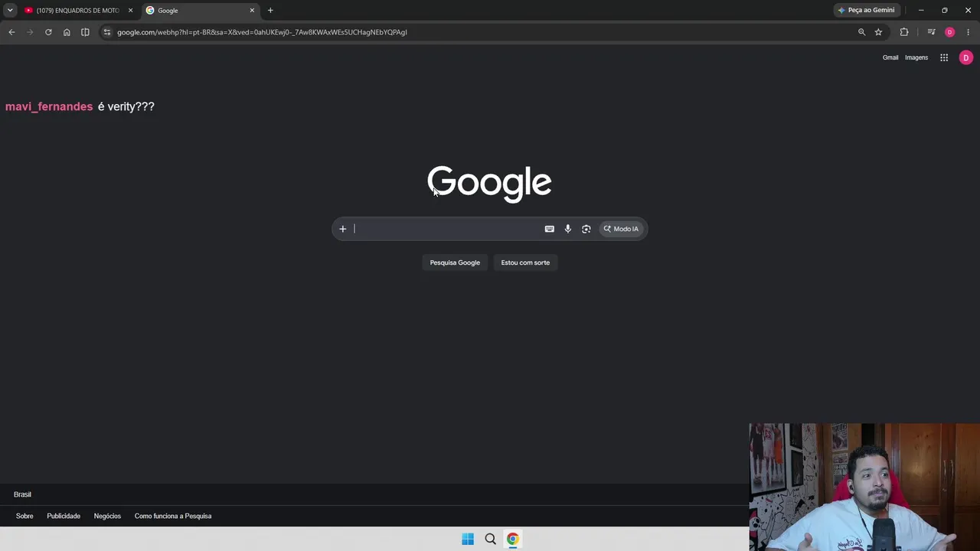
Task: Click the webcam overlay video
Action: pyautogui.click(x=864, y=487)
